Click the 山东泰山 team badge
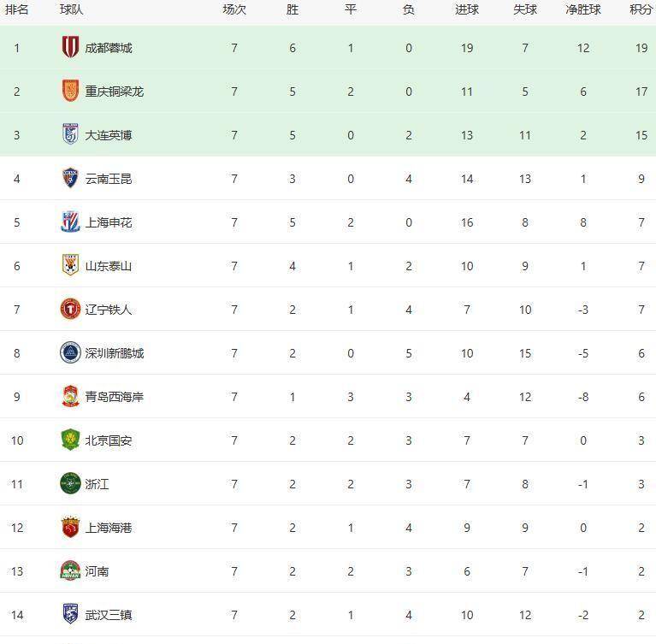The height and width of the screenshot is (644, 656). point(70,266)
